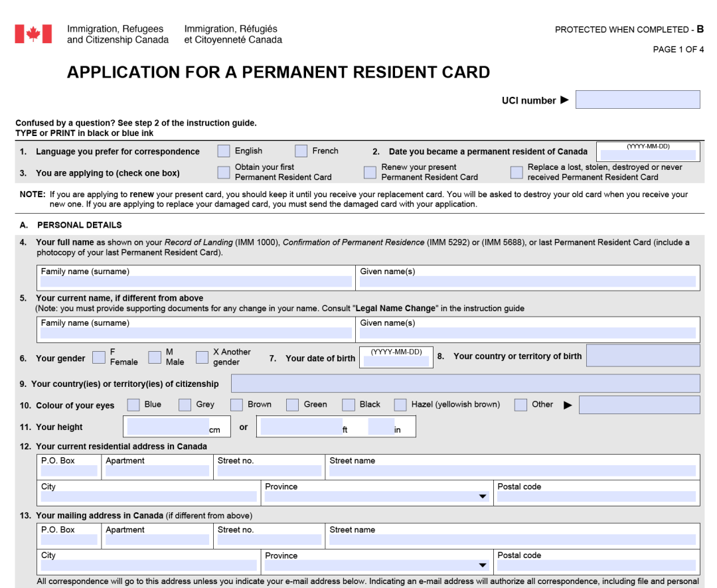The image size is (717, 588).
Task: Click Family name field under full name
Action: point(196,281)
